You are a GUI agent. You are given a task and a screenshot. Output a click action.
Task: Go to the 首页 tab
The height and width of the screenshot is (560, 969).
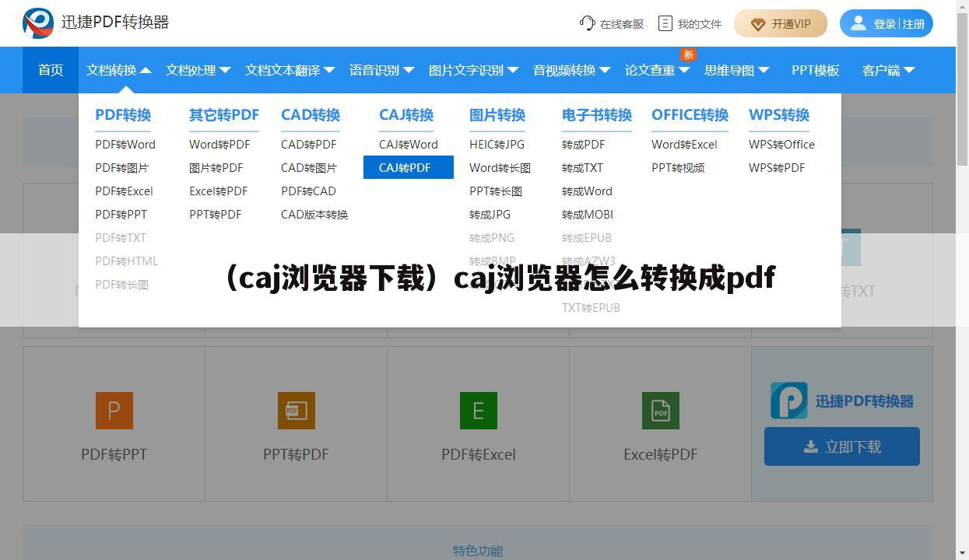tap(51, 70)
